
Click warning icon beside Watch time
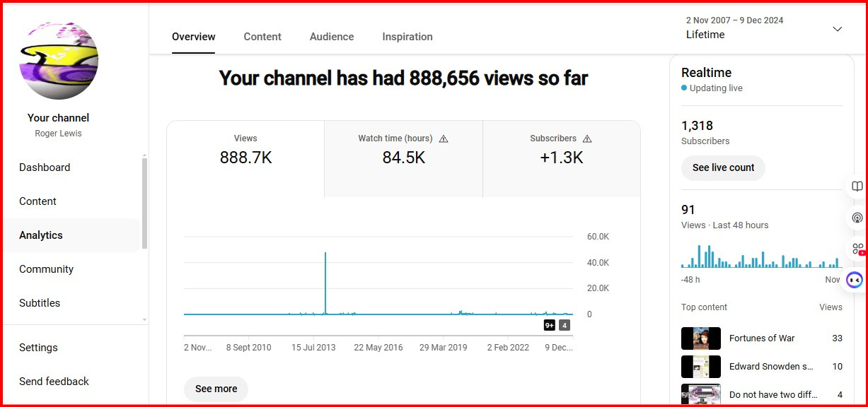click(444, 139)
